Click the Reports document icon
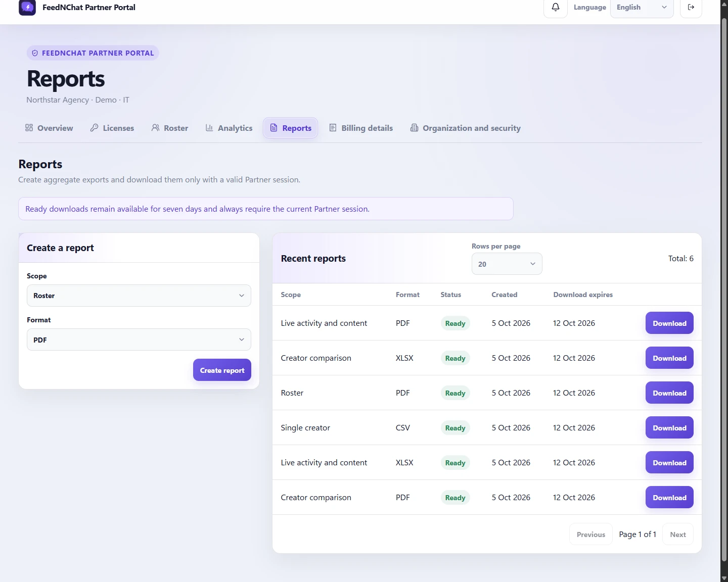 point(274,128)
